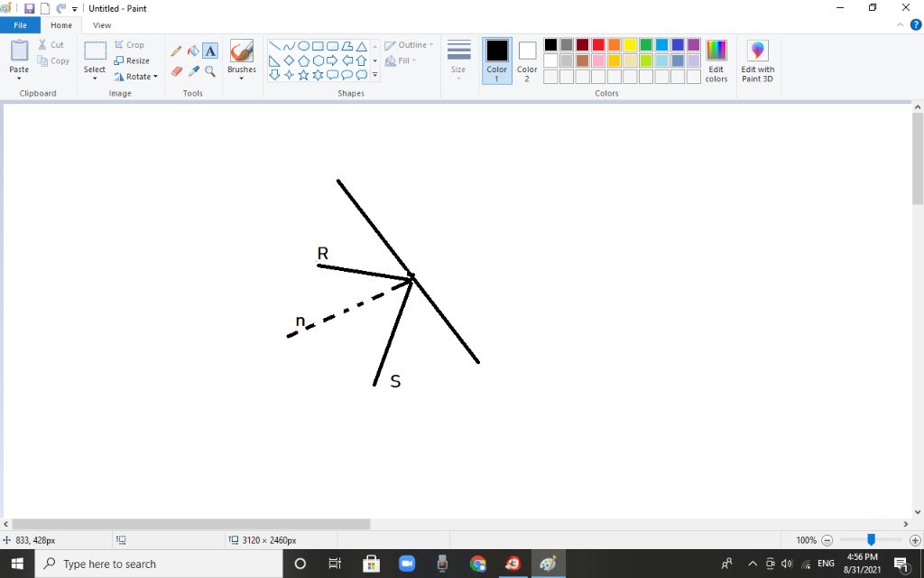Pick the green color swatch
This screenshot has width=924, height=578.
pos(646,45)
